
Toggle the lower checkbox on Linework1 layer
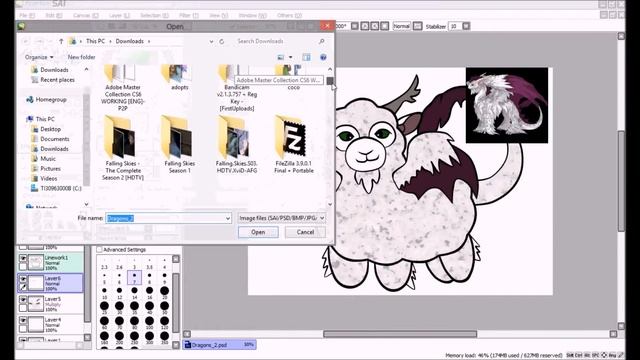tap(23, 267)
